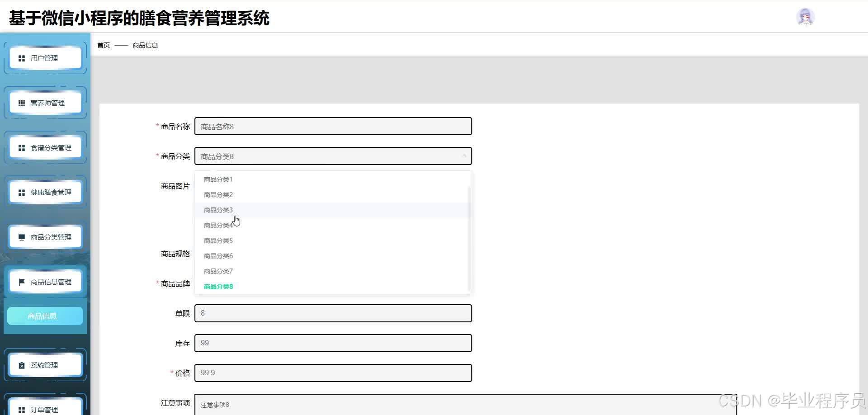Click the system title 基于微信小程序的膳食营养管理系统
Screen dimensions: 868x415
click(x=139, y=19)
